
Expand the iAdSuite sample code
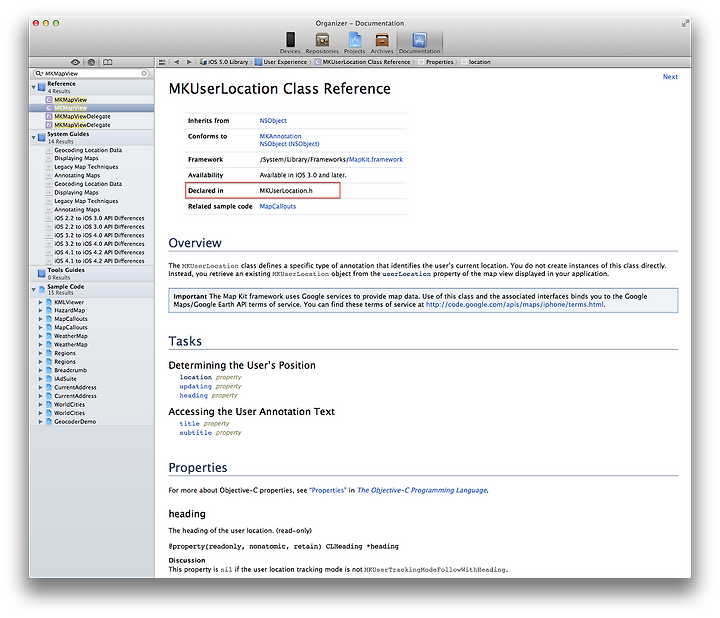click(x=40, y=379)
